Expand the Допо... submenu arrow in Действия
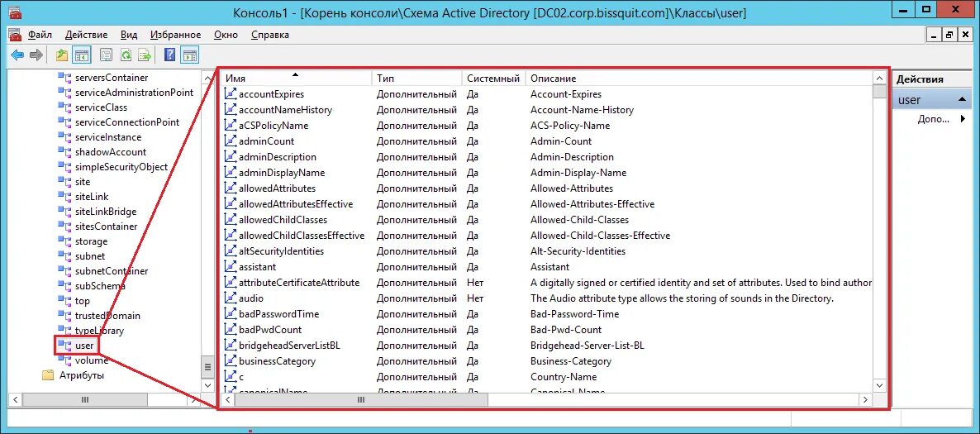The height and width of the screenshot is (434, 980). pyautogui.click(x=963, y=119)
